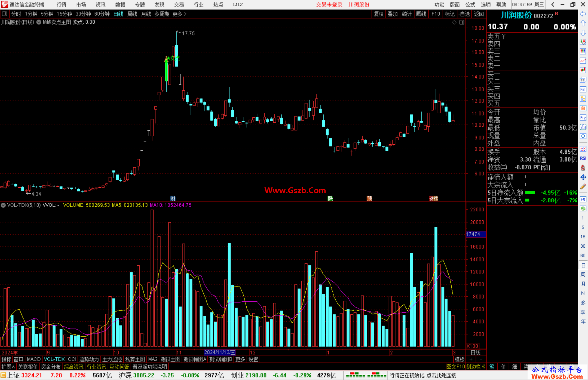Open the colored quote table grid icon
The image size is (588, 380).
coord(583,51)
